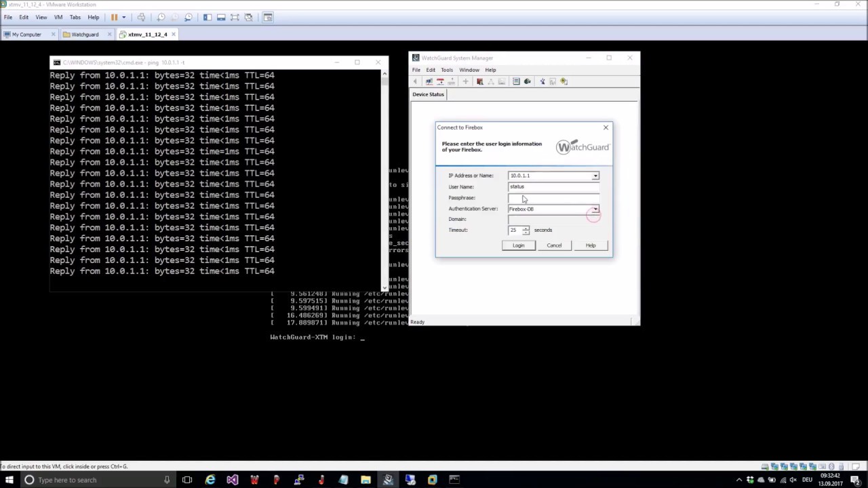The width and height of the screenshot is (868, 488).
Task: Open File menu in WatchGuard System Manager
Action: [x=416, y=70]
